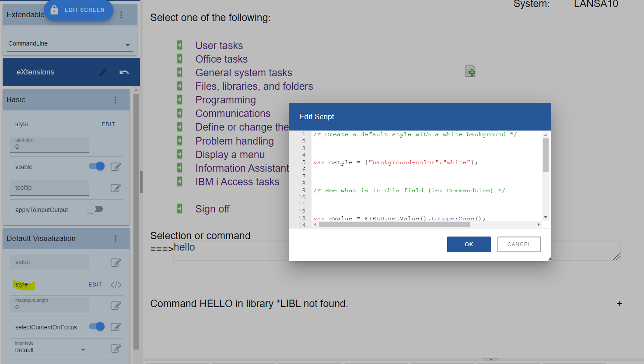Select the Sign off menu option
This screenshot has height=364, width=644.
(212, 209)
